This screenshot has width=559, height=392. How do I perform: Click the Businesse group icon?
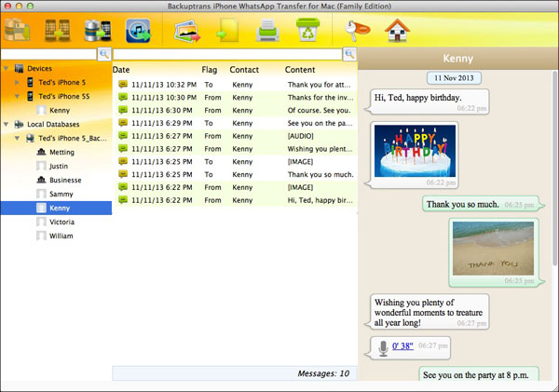(x=41, y=180)
